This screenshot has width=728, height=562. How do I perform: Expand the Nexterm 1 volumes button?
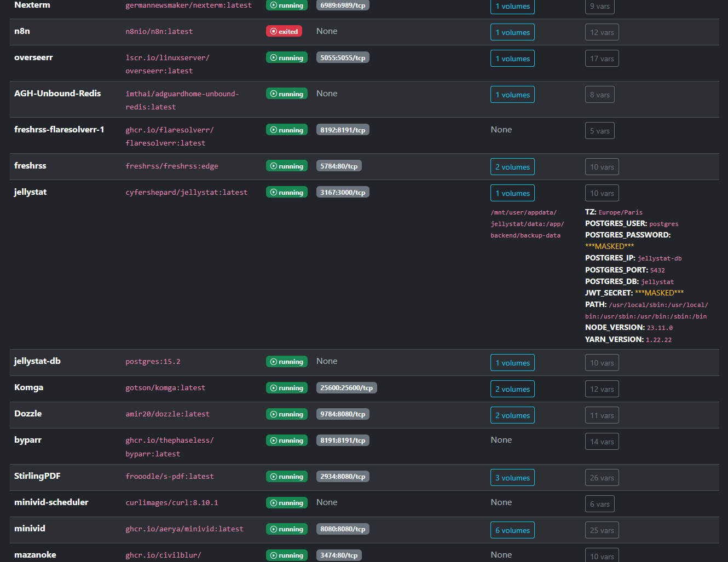click(x=512, y=6)
